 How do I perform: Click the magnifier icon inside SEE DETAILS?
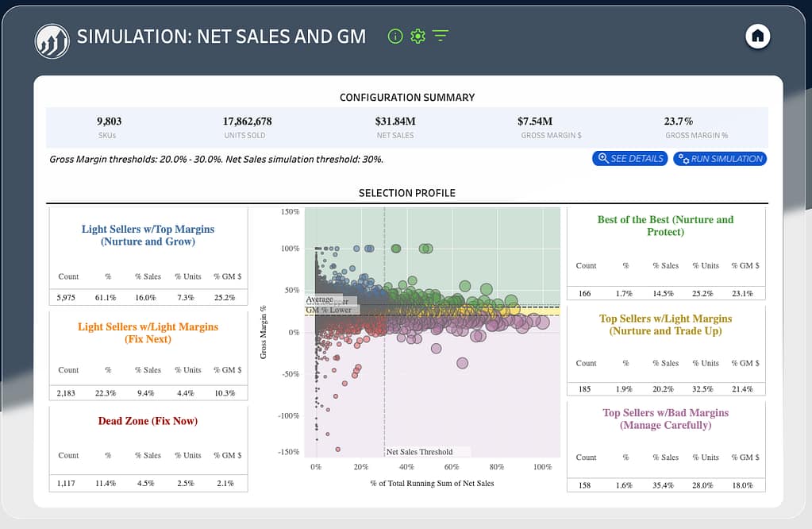tap(604, 158)
